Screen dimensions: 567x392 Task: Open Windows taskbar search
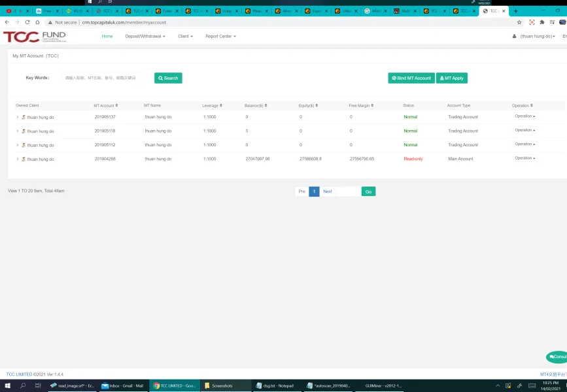[x=23, y=385]
